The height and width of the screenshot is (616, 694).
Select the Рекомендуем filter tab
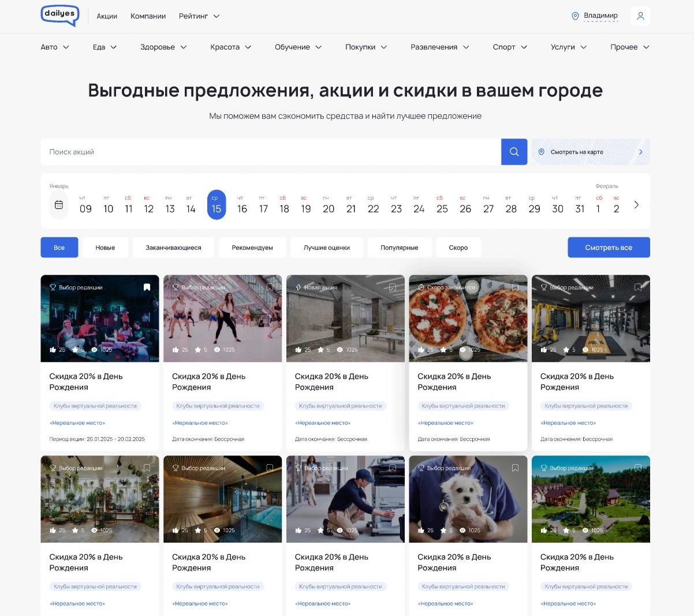(x=252, y=248)
